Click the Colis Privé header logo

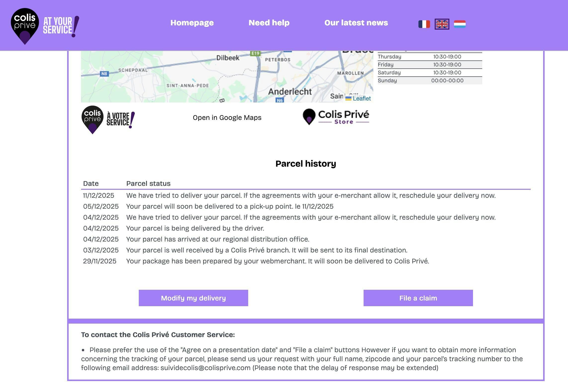[45, 26]
